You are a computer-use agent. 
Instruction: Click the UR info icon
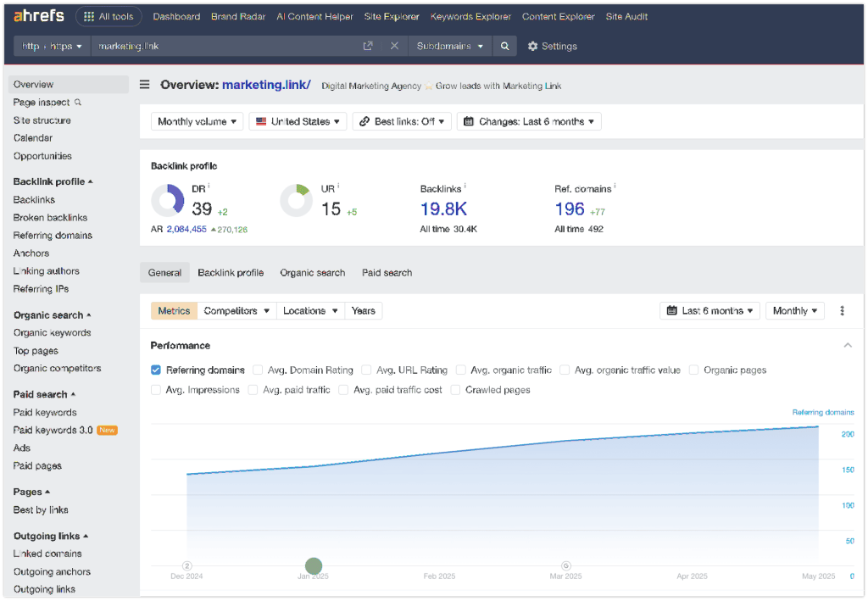pyautogui.click(x=338, y=186)
